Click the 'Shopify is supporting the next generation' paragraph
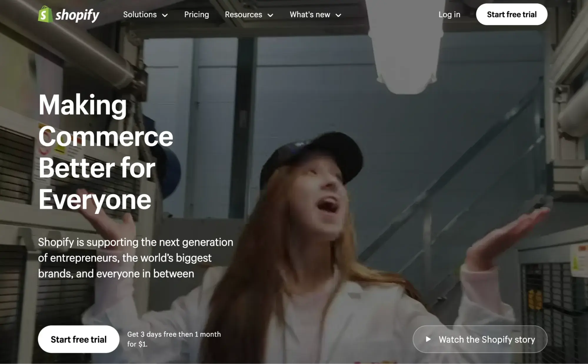 pyautogui.click(x=136, y=258)
